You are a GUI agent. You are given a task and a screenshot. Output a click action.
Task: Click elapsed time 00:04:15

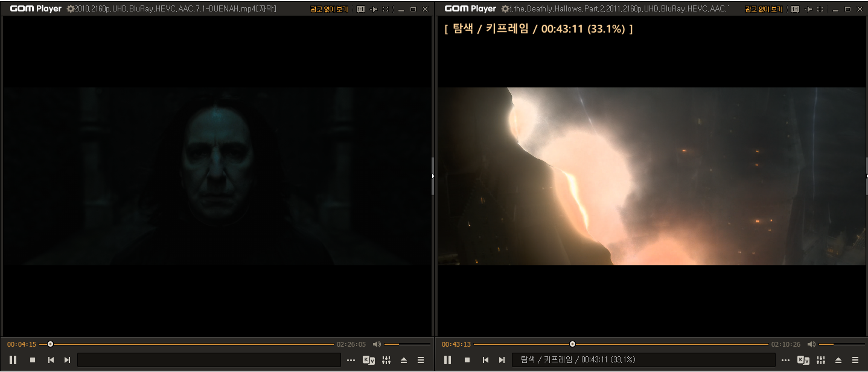coord(22,344)
